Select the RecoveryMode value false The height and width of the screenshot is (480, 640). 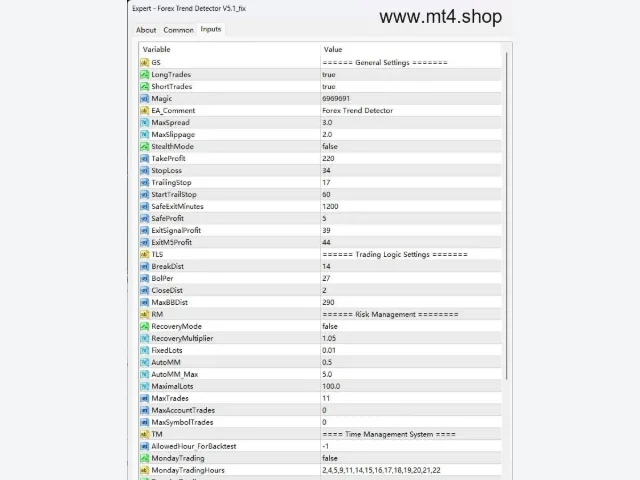pyautogui.click(x=330, y=326)
